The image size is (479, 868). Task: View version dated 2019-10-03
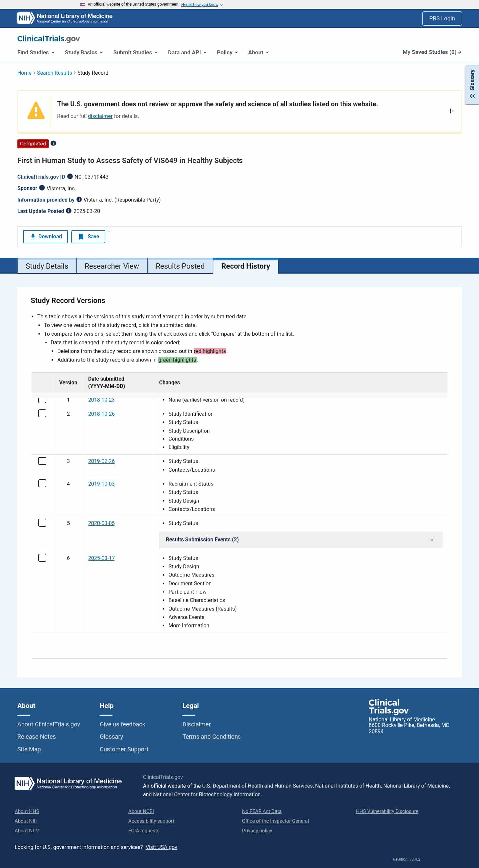(x=101, y=483)
